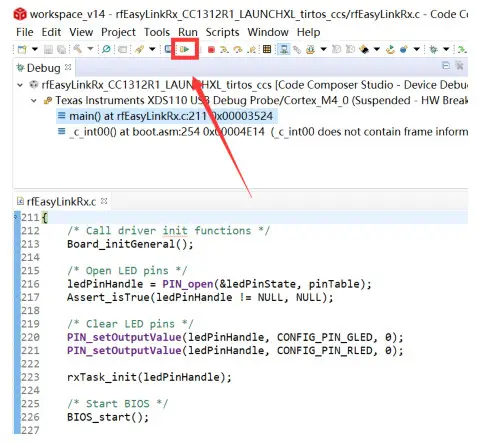Close the Debug view tab
The width and height of the screenshot is (485, 443).
coord(68,67)
